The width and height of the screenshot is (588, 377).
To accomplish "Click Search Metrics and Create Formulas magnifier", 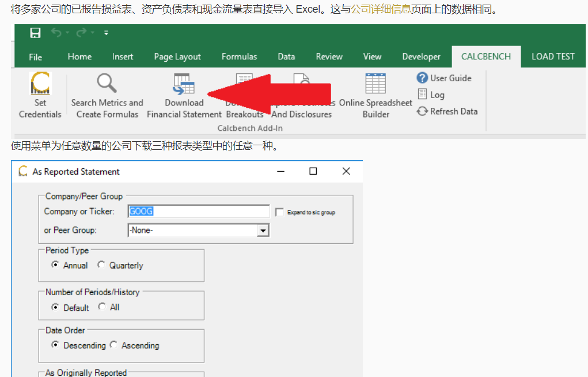I will pos(107,83).
